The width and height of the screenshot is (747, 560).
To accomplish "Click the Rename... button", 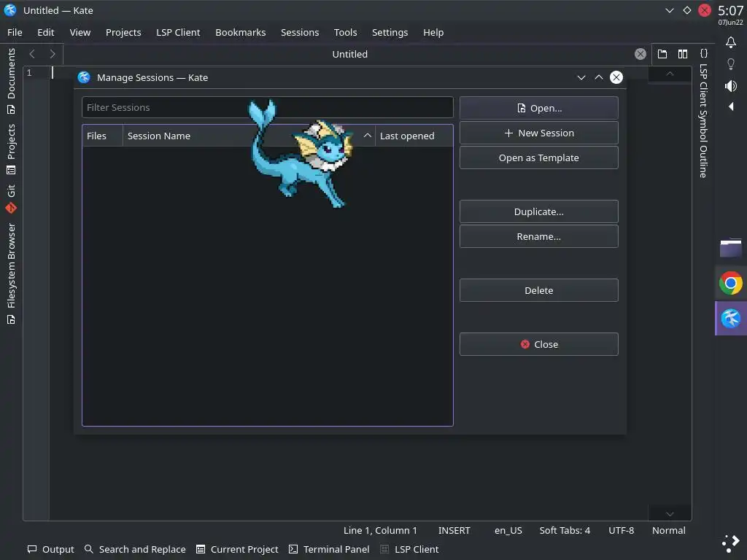I will click(x=539, y=236).
